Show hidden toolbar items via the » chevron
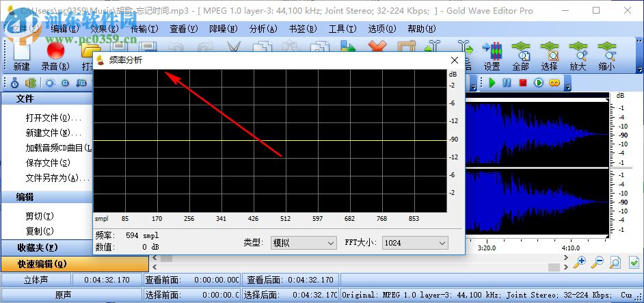The height and width of the screenshot is (303, 644). pos(639,41)
